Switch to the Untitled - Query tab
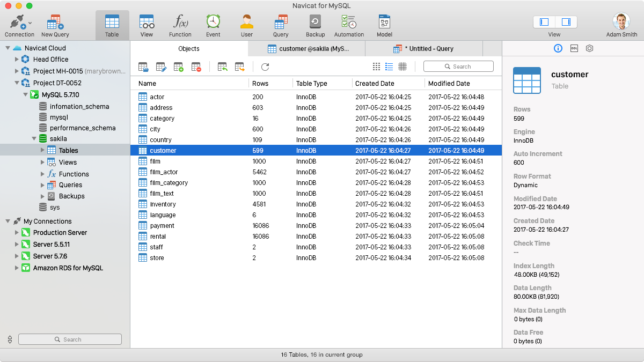Viewport: 644px width, 362px height. click(424, 49)
